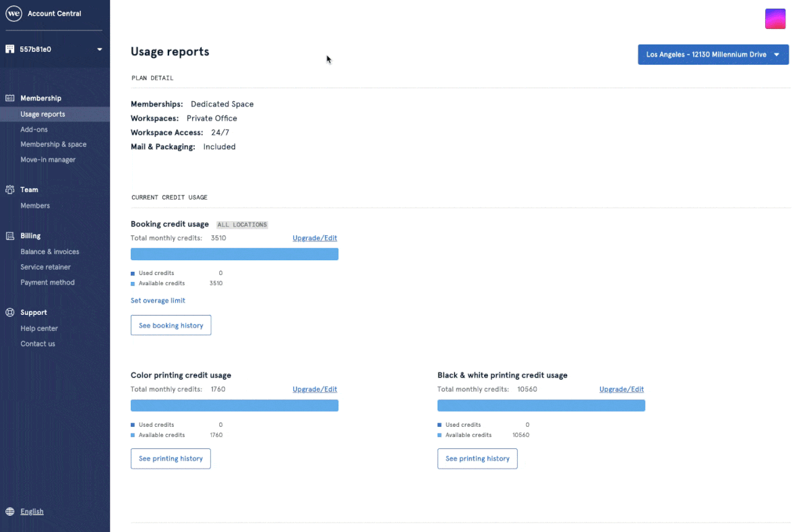Click the black & white printing credit progress bar

point(541,405)
